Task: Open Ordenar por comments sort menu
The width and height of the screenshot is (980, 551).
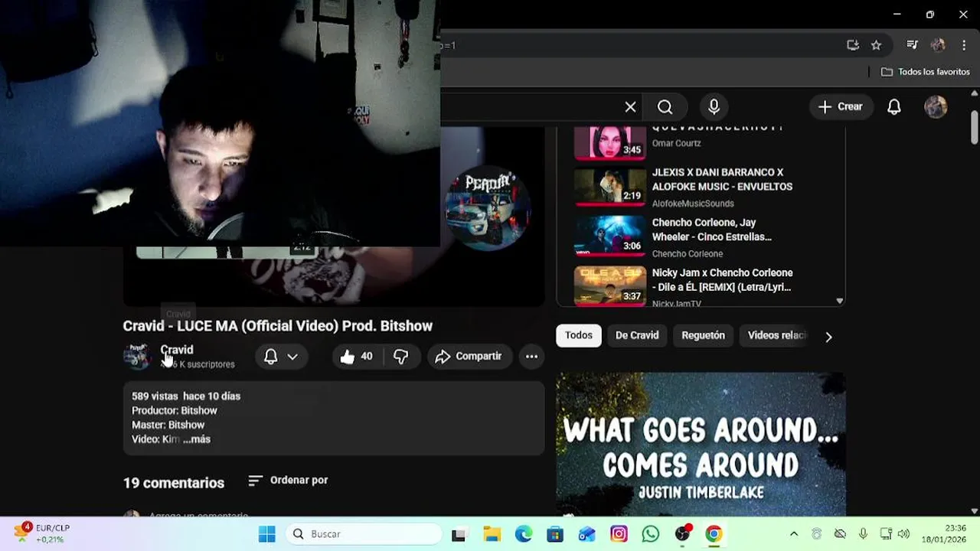Action: (288, 481)
